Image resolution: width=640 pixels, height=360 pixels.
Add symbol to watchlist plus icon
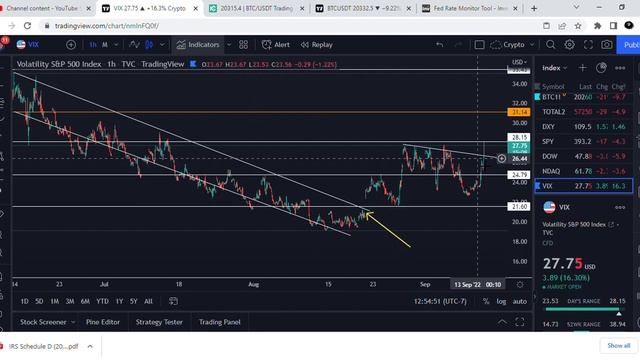[x=582, y=68]
